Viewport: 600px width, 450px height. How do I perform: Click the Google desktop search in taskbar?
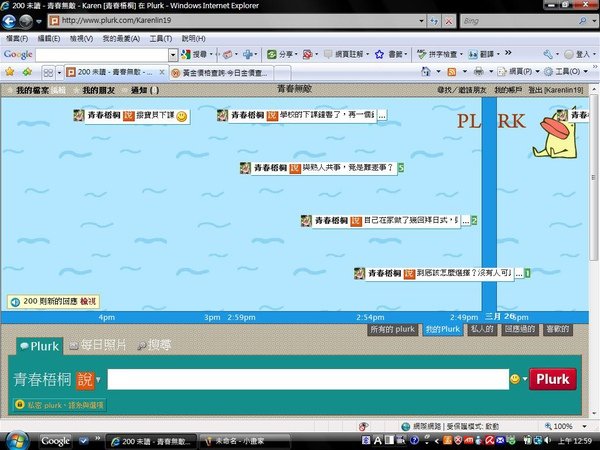(x=55, y=441)
